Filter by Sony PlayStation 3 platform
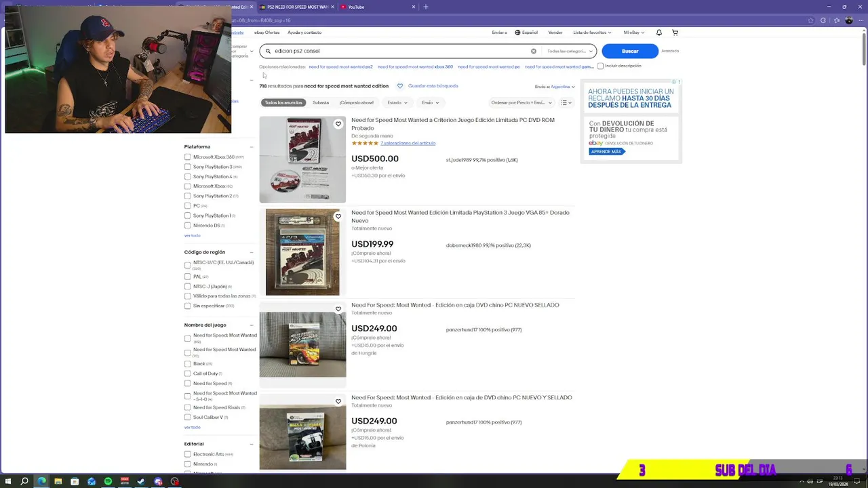The image size is (868, 488). click(188, 167)
